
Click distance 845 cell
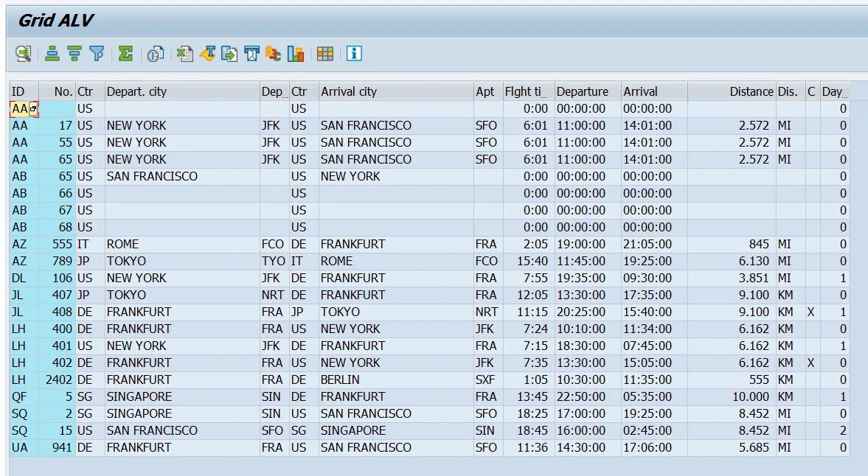(732, 245)
